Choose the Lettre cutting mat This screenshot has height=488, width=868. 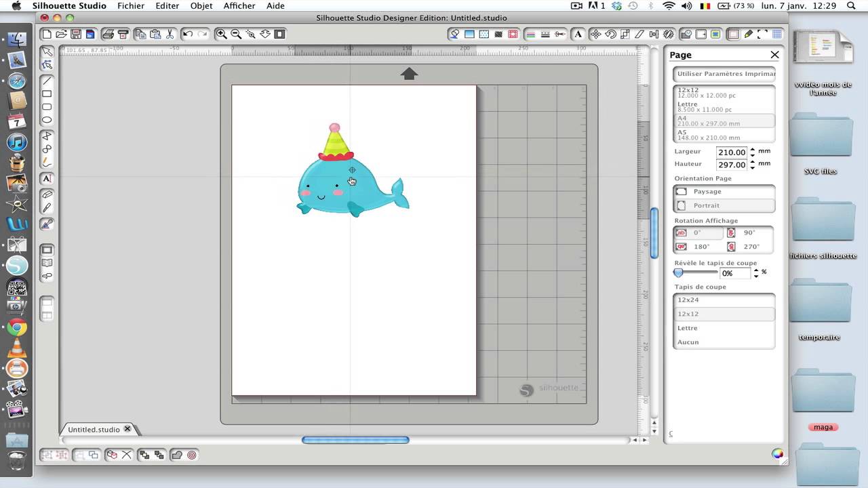pyautogui.click(x=724, y=328)
